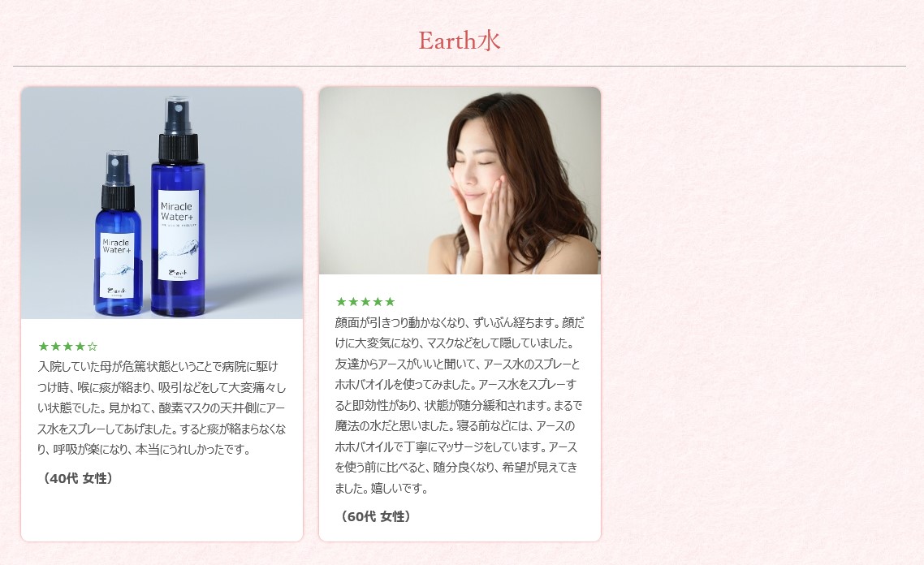Select the （40代 女性） reviewer label

(76, 478)
